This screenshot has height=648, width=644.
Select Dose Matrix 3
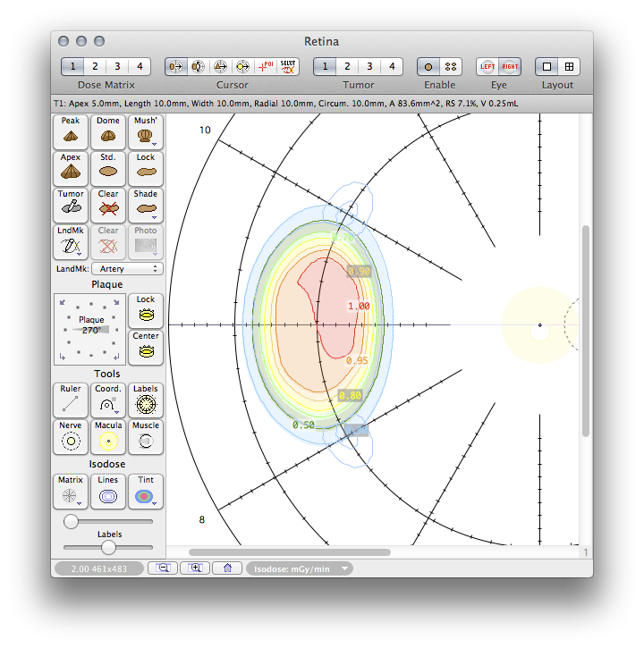(117, 66)
